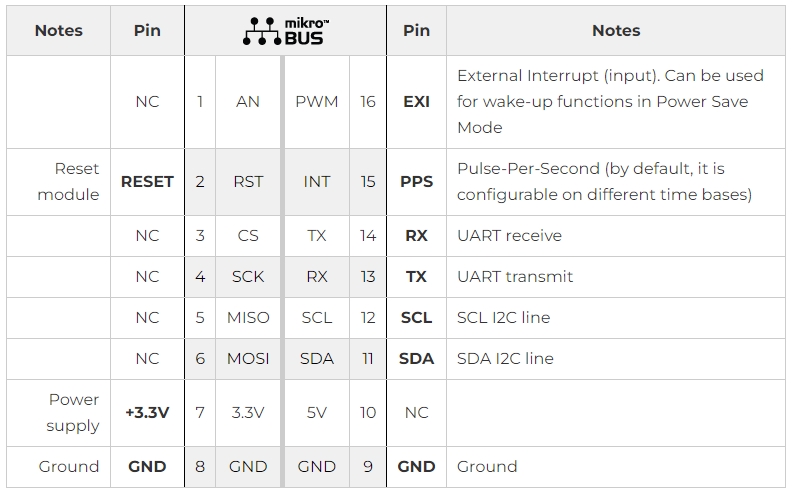Screen dimensions: 792x493
Task: Select the 5V bus cell
Action: click(x=317, y=413)
